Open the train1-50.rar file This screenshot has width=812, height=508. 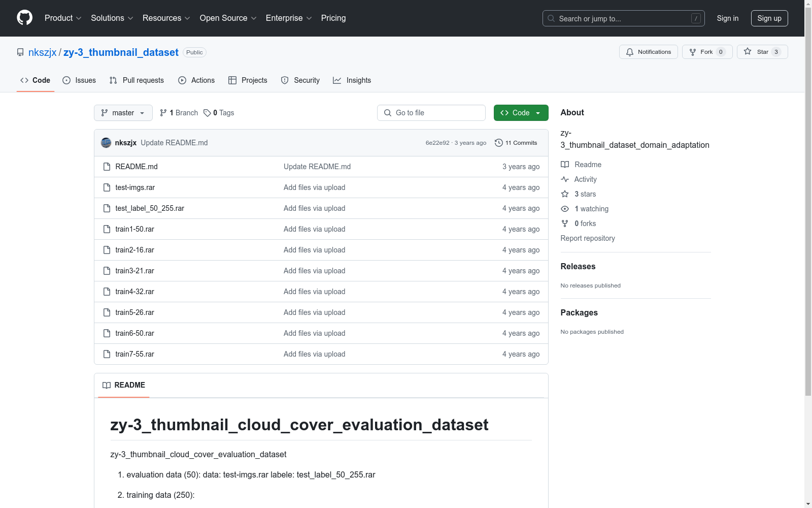click(134, 229)
